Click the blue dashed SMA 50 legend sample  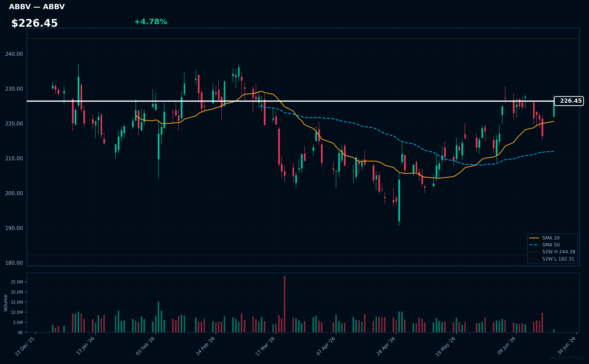coord(534,245)
